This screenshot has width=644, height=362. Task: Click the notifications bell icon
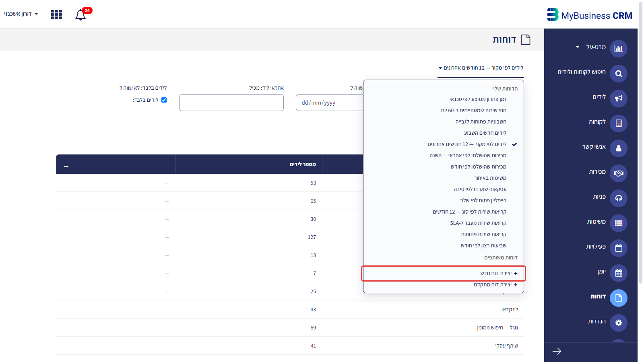[80, 15]
